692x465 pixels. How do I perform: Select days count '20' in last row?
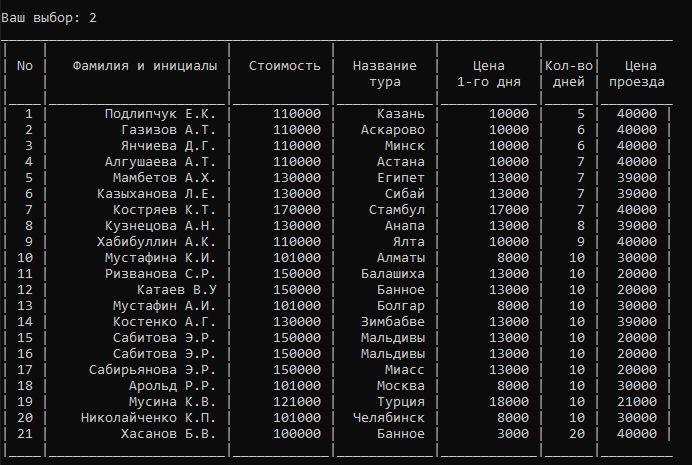pos(577,434)
